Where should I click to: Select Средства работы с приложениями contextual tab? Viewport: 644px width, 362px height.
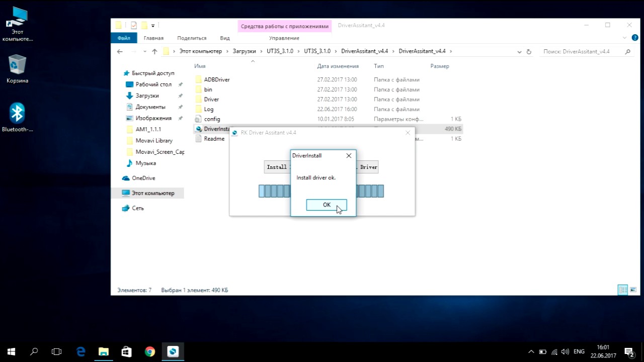point(285,26)
